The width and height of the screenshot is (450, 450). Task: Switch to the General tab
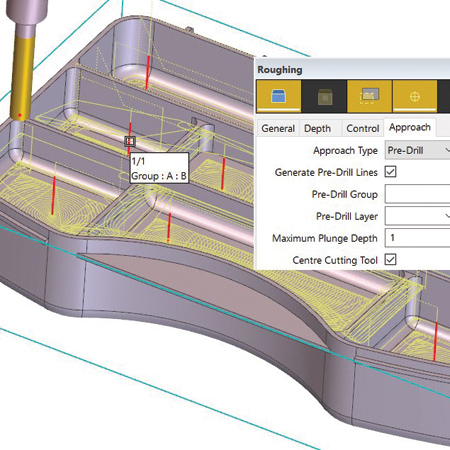tap(278, 128)
